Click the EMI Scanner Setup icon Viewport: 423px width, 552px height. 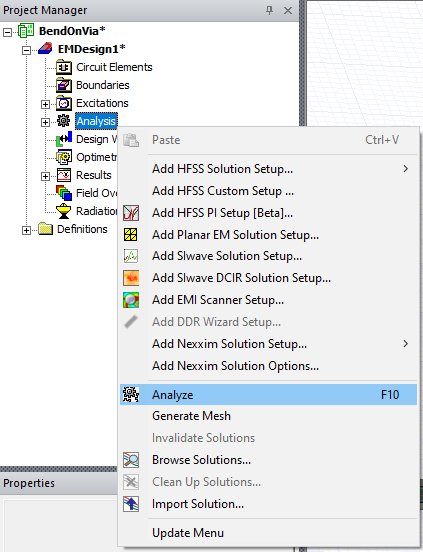[131, 300]
